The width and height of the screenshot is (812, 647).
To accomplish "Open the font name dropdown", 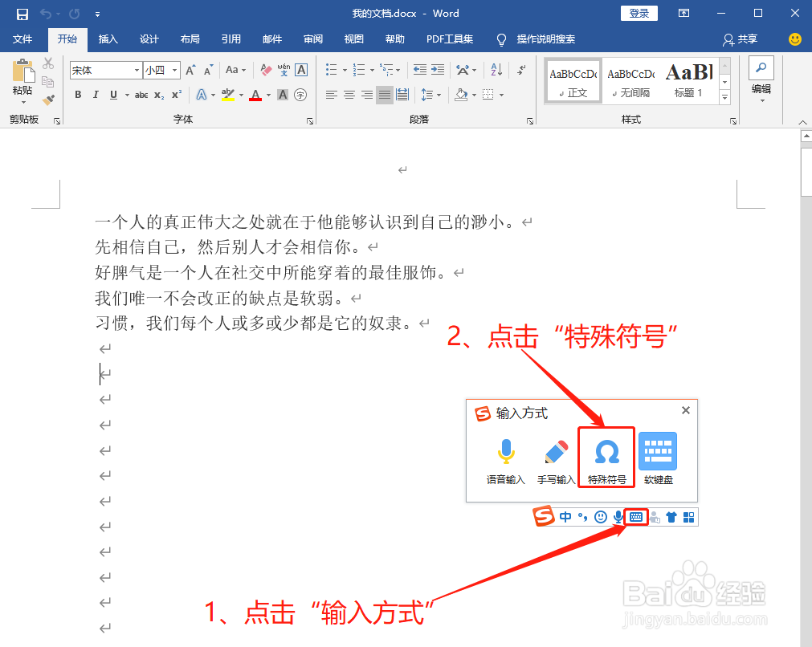I will 137,70.
